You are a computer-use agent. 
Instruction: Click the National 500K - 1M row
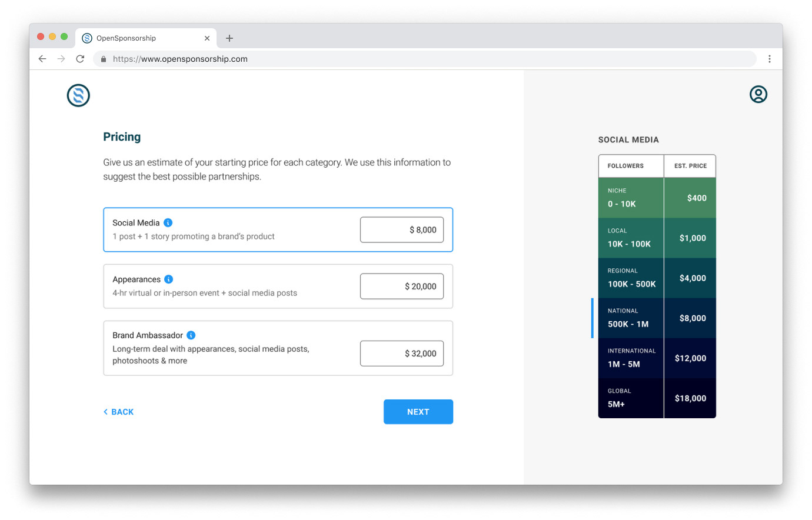coord(657,318)
